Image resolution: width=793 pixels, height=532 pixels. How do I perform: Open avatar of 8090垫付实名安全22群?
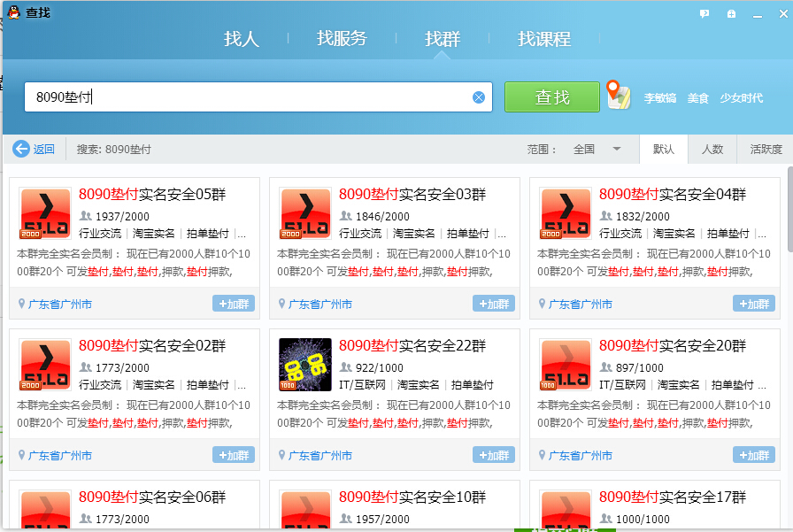tap(305, 365)
